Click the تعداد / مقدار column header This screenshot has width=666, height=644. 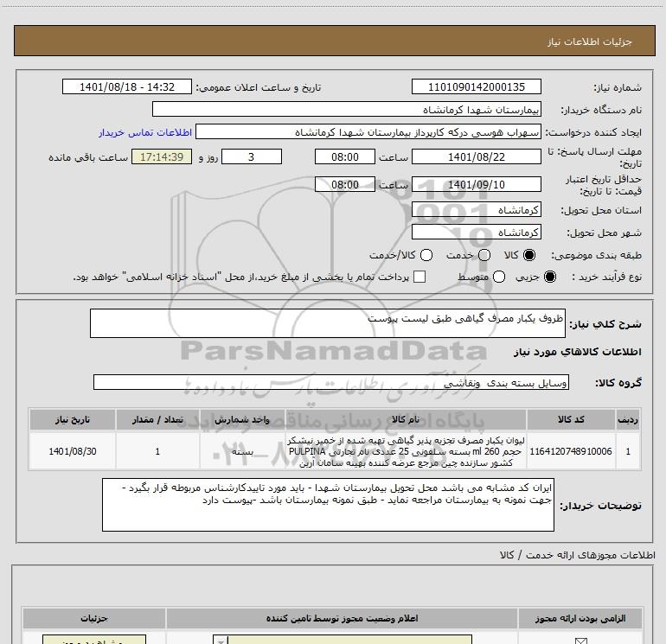click(157, 419)
